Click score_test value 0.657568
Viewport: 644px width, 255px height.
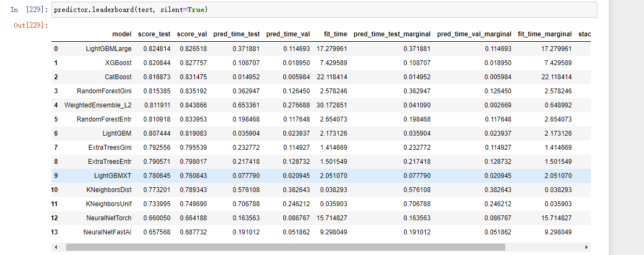tap(157, 232)
